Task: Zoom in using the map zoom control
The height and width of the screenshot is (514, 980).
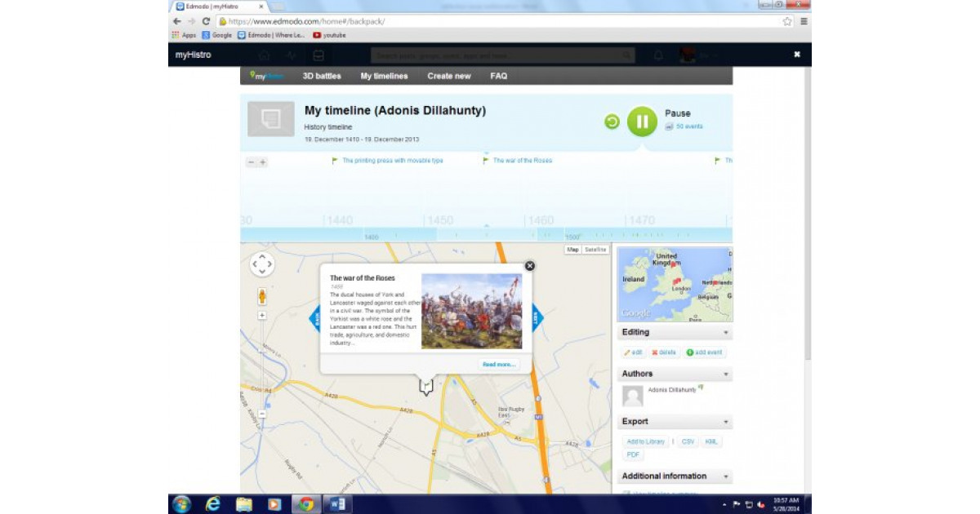Action: pos(261,317)
